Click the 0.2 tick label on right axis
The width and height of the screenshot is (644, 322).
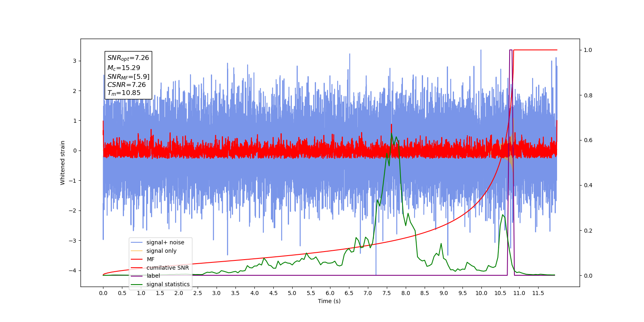588,231
